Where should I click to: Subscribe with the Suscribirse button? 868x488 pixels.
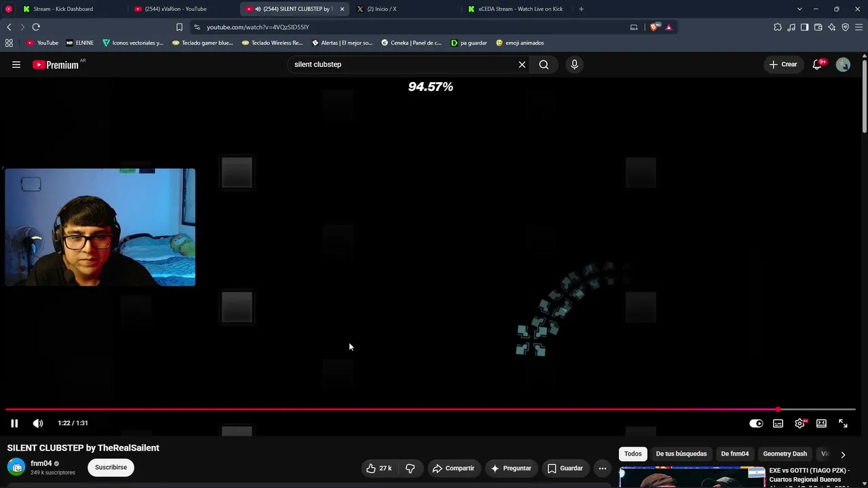click(x=111, y=467)
